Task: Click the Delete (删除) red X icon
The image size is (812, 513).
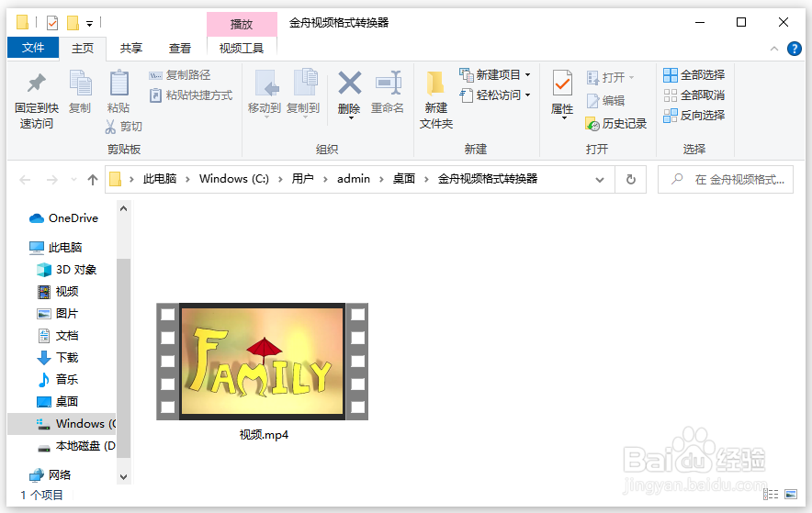Action: (x=350, y=83)
